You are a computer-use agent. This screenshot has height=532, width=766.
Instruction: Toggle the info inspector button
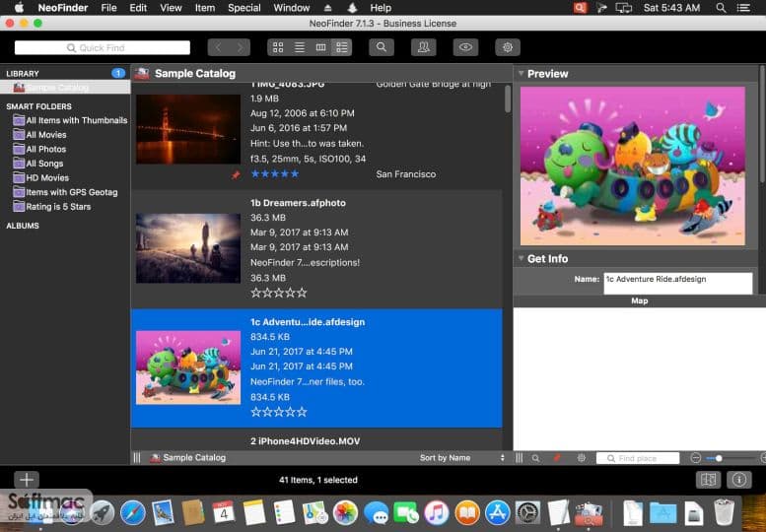pos(739,480)
